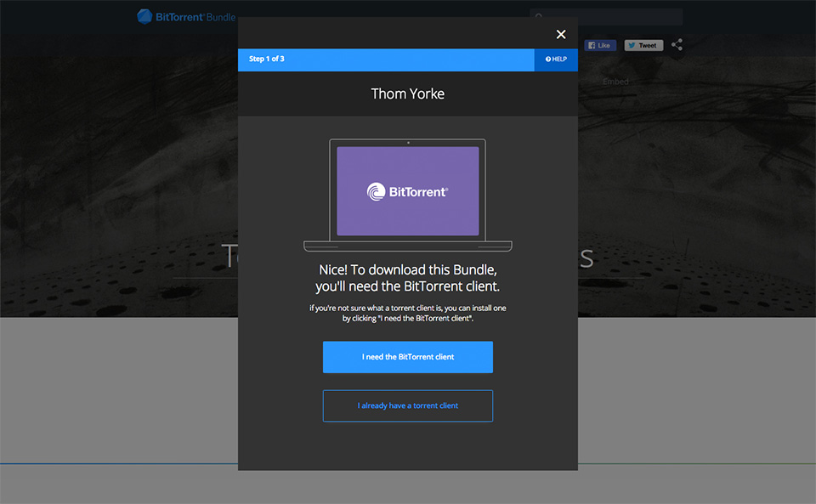The height and width of the screenshot is (504, 816).
Task: Choose 'I already have a torrent client'
Action: [x=408, y=405]
